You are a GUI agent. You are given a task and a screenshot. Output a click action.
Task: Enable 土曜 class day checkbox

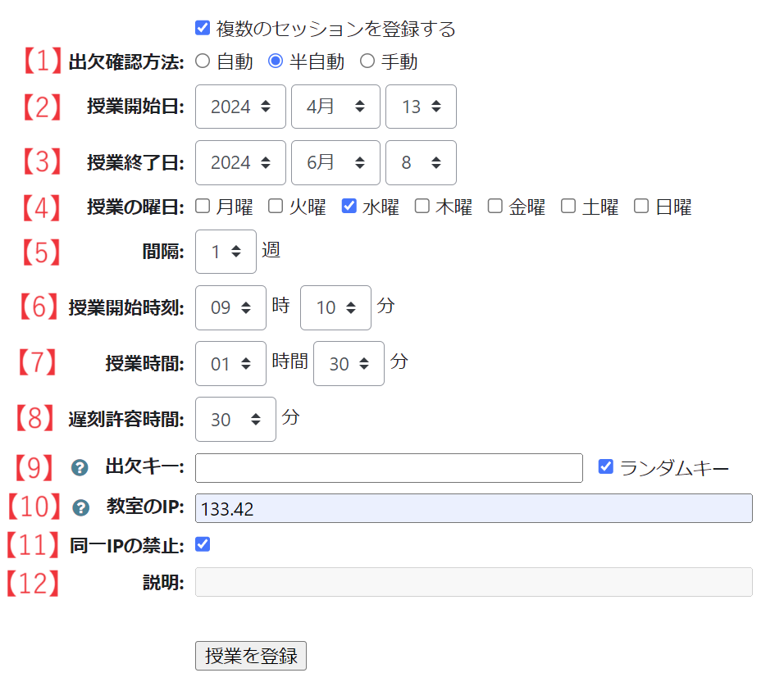[568, 207]
